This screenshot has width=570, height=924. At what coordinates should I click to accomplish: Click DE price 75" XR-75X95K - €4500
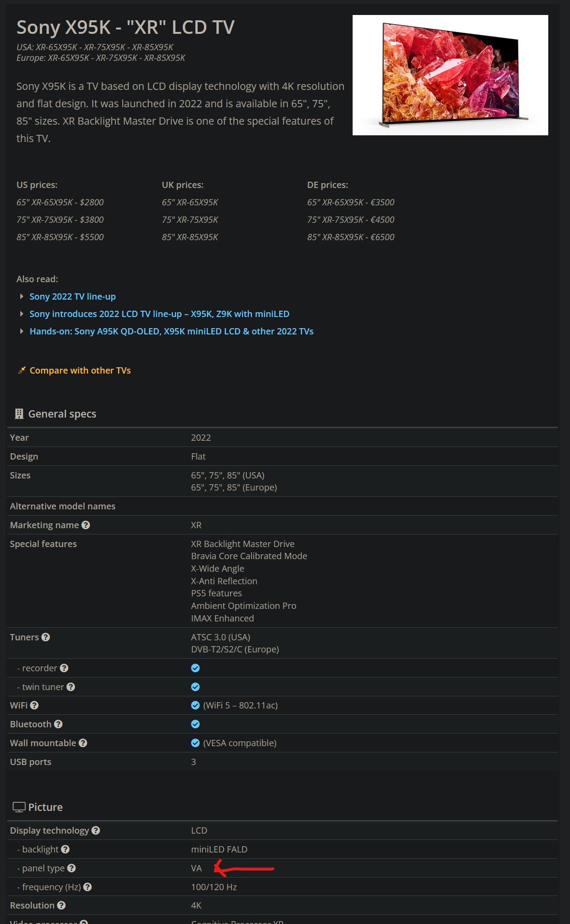tap(351, 219)
